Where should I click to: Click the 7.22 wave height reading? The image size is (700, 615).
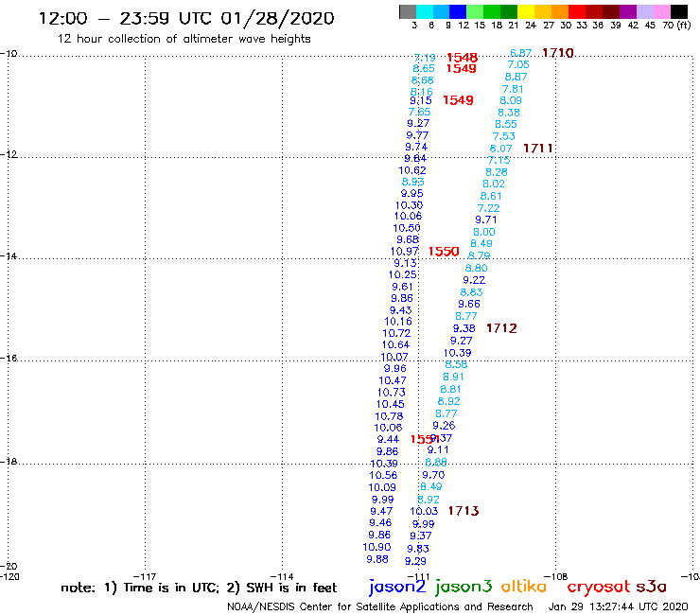click(488, 208)
